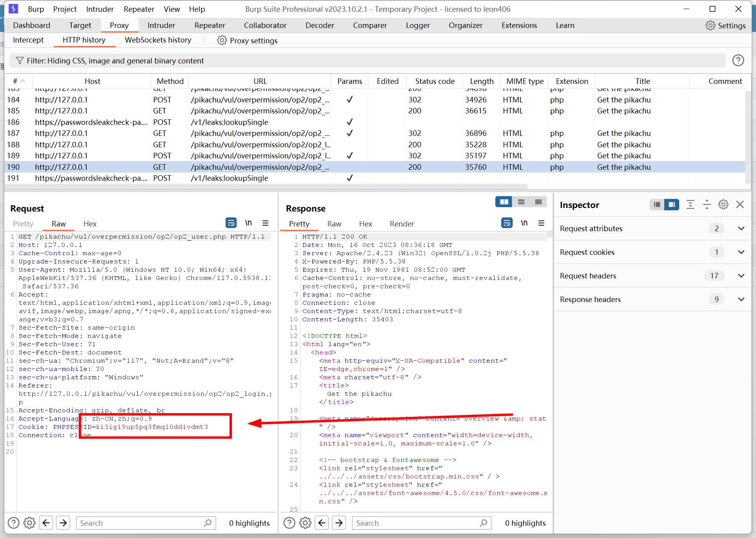Click history table horizontal scrollbar
756x538 pixels.
coord(266,186)
